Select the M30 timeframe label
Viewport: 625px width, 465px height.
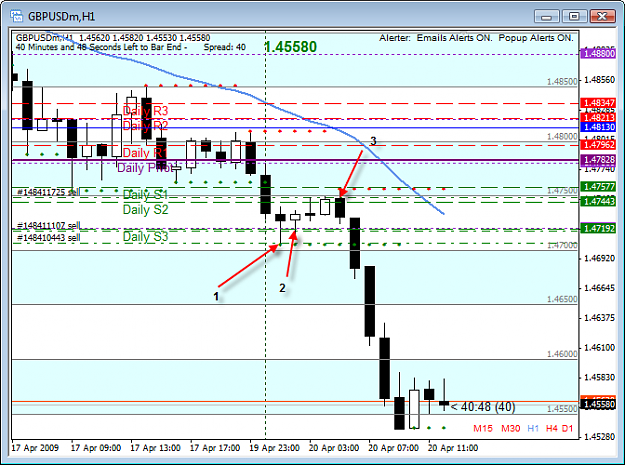point(511,428)
